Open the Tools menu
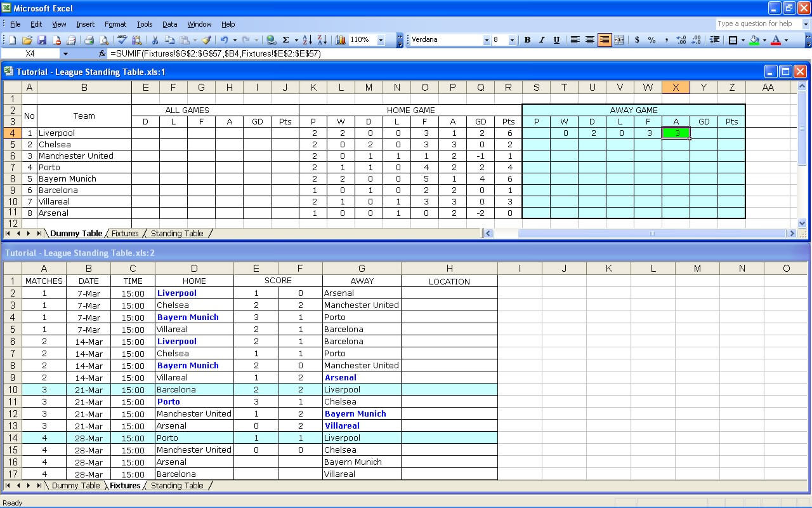This screenshot has height=508, width=812. coord(145,24)
